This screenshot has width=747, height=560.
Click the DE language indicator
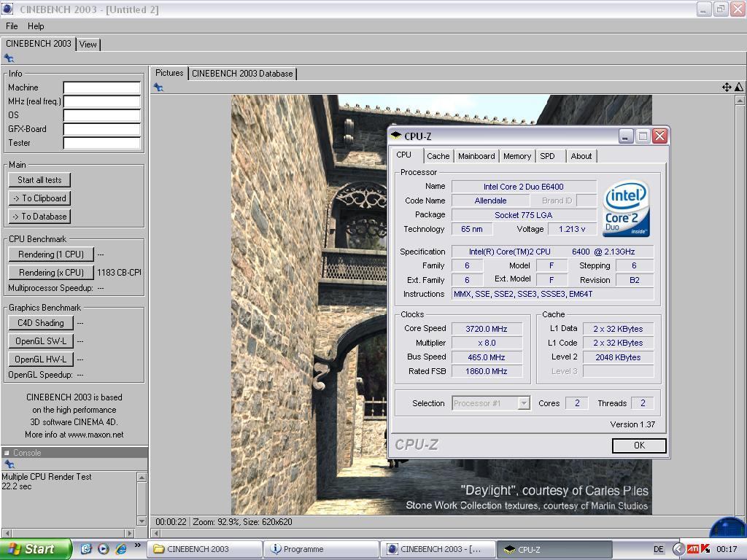coord(659,549)
